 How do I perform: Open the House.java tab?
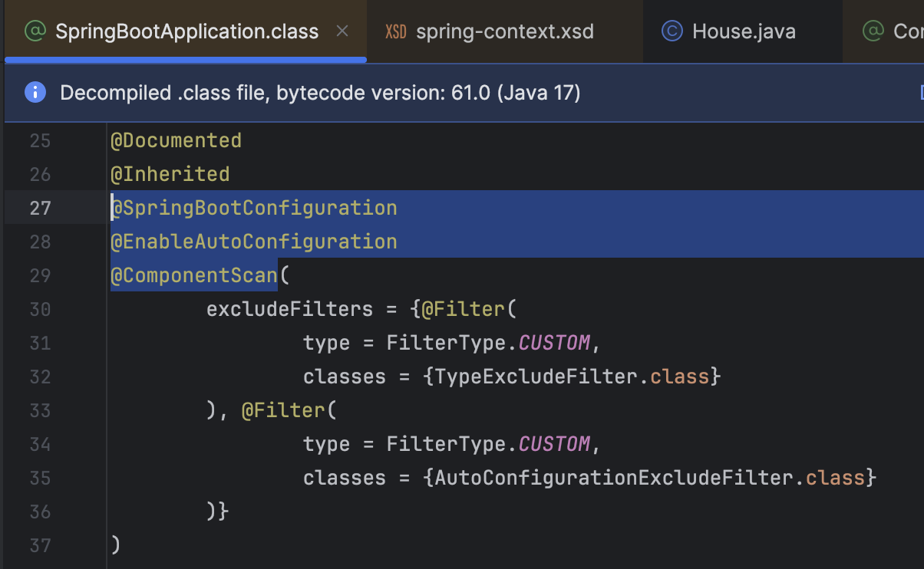point(743,31)
